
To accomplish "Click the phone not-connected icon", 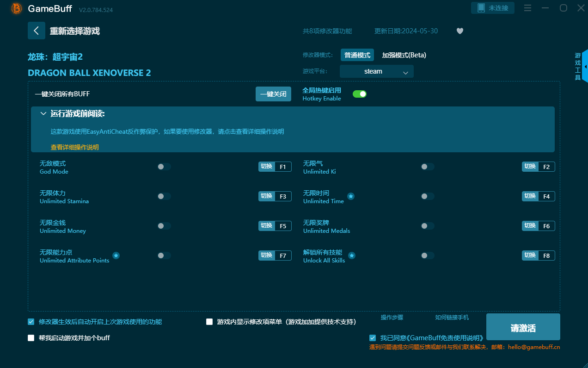I will coord(481,8).
